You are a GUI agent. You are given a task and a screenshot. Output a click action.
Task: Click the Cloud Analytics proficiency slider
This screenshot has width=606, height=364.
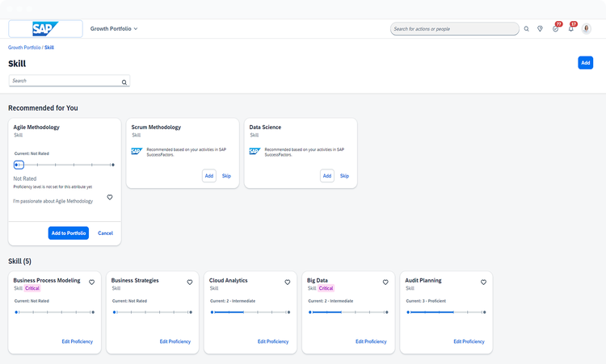click(250, 312)
